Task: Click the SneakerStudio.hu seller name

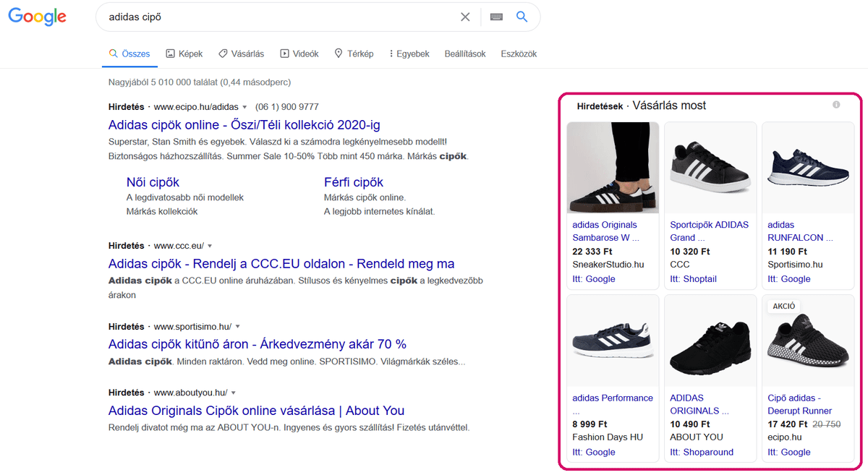Action: (x=608, y=265)
